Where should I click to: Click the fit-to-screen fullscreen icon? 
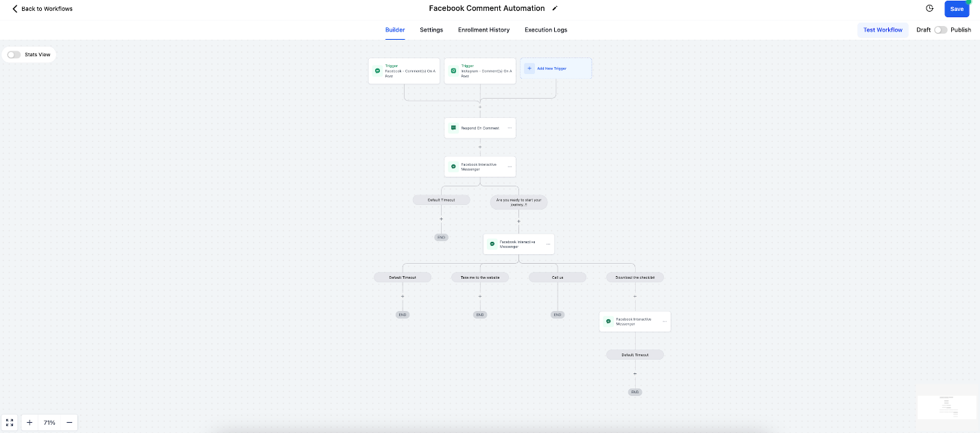click(10, 423)
